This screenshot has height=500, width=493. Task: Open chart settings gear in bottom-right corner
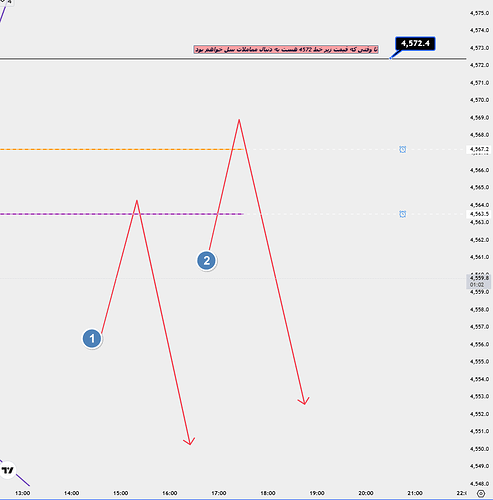480,493
